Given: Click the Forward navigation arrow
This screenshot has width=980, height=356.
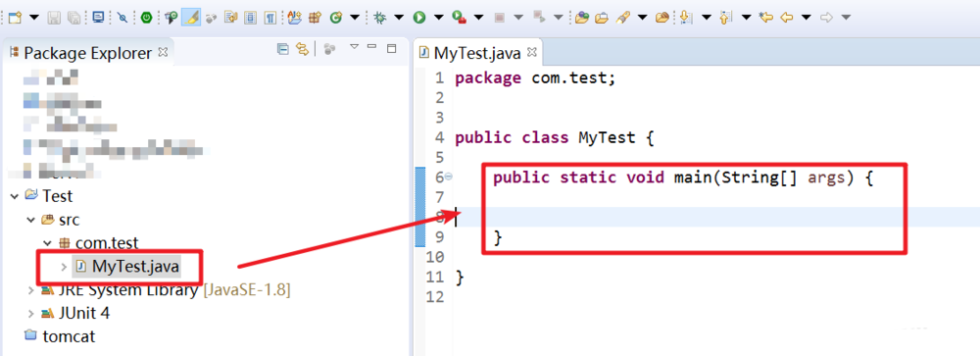Looking at the screenshot, I should (826, 18).
